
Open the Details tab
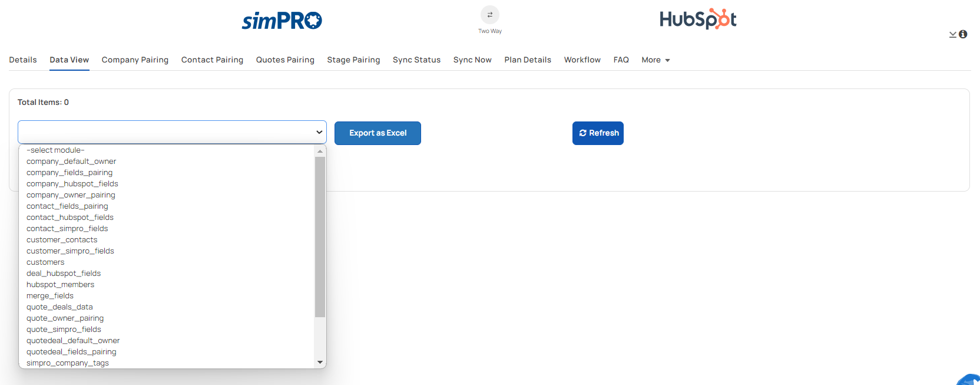pos(23,60)
